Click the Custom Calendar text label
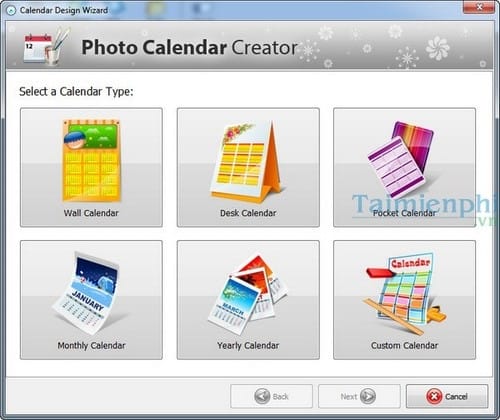500x420 pixels. click(x=404, y=346)
